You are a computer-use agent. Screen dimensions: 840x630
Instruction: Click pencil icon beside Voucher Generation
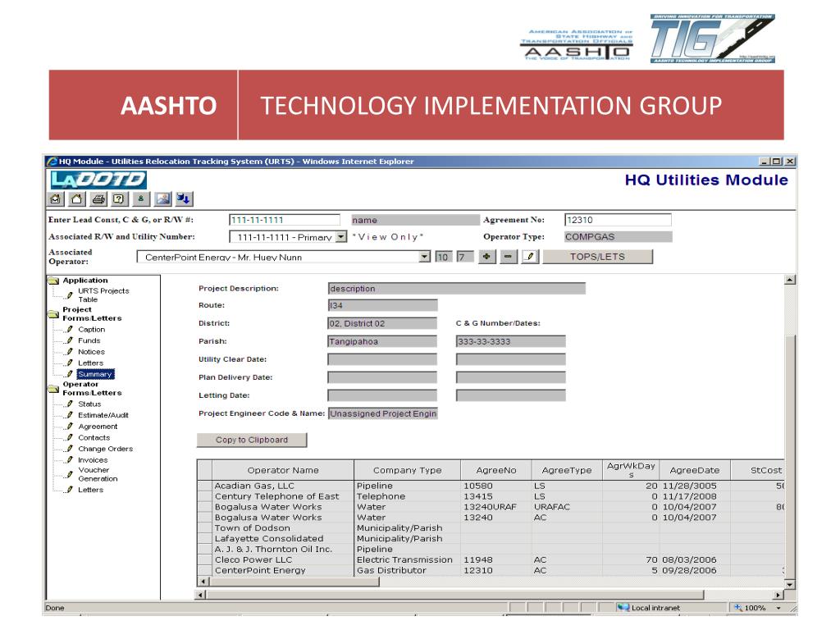(70, 475)
